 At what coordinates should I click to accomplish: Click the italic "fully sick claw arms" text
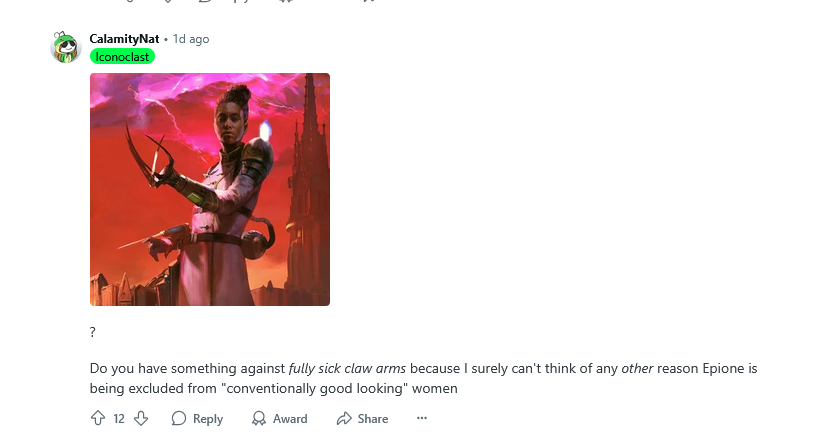[x=347, y=369]
